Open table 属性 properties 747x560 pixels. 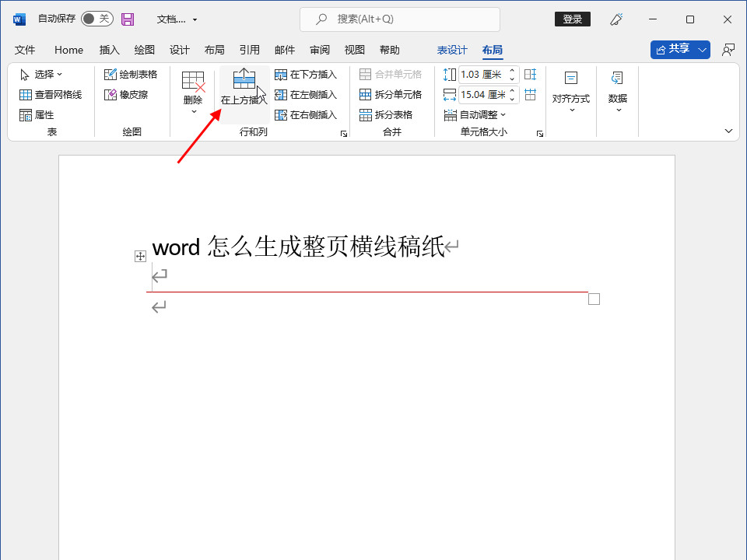click(x=37, y=115)
